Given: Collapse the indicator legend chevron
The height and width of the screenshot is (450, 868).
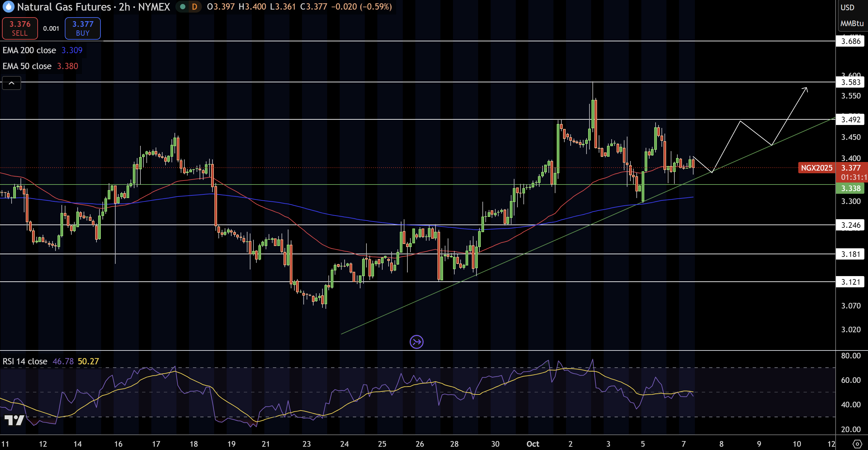Looking at the screenshot, I should [x=12, y=83].
